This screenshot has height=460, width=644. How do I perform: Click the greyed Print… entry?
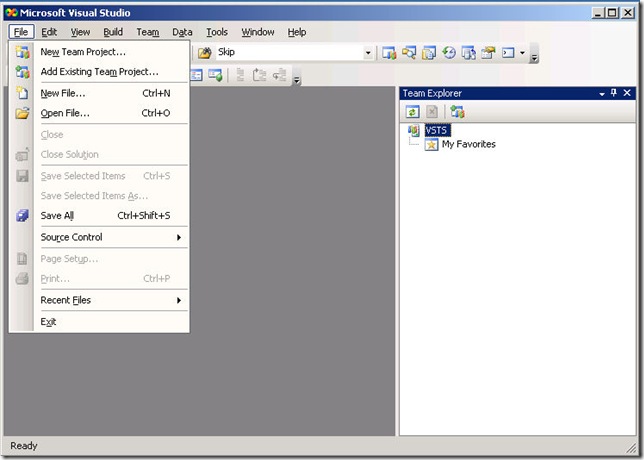coord(111,278)
